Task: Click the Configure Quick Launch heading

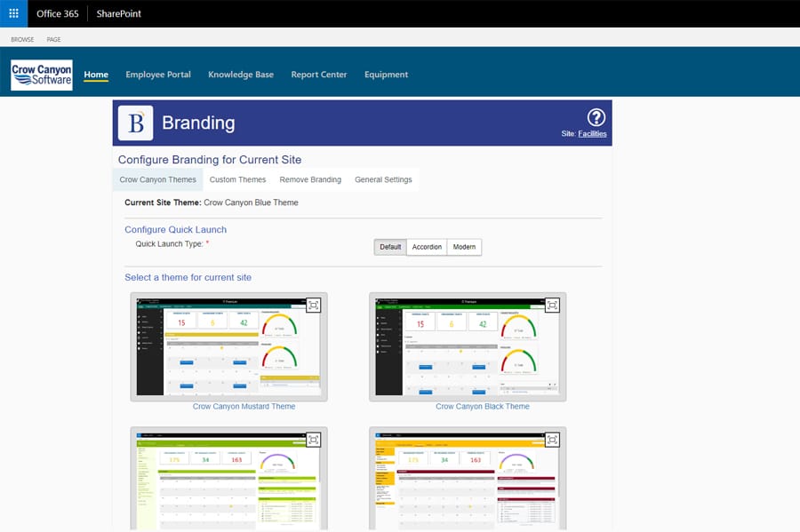Action: click(x=175, y=230)
